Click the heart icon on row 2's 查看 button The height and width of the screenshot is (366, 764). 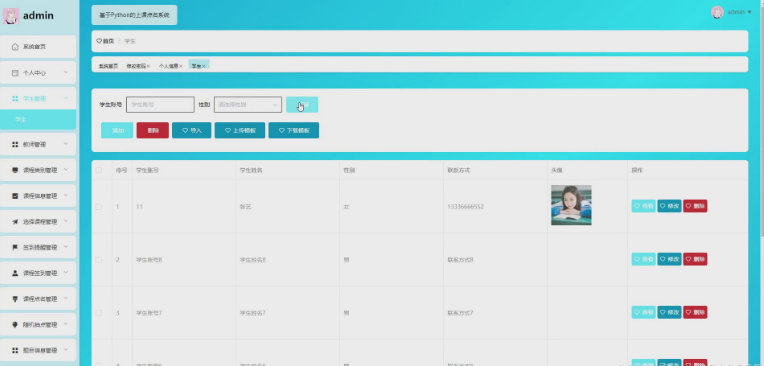click(x=637, y=259)
